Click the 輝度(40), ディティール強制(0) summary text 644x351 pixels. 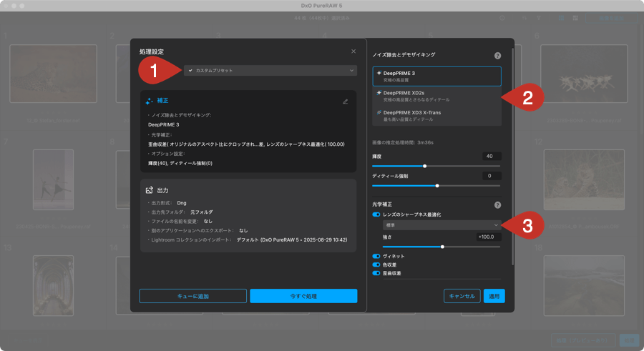[180, 163]
